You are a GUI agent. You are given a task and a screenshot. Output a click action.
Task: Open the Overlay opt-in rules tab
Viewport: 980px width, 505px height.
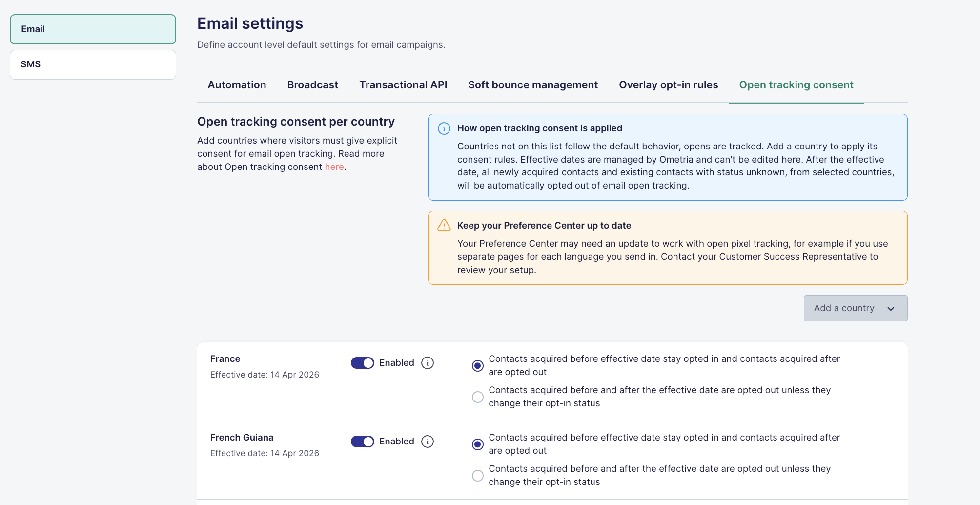click(668, 85)
